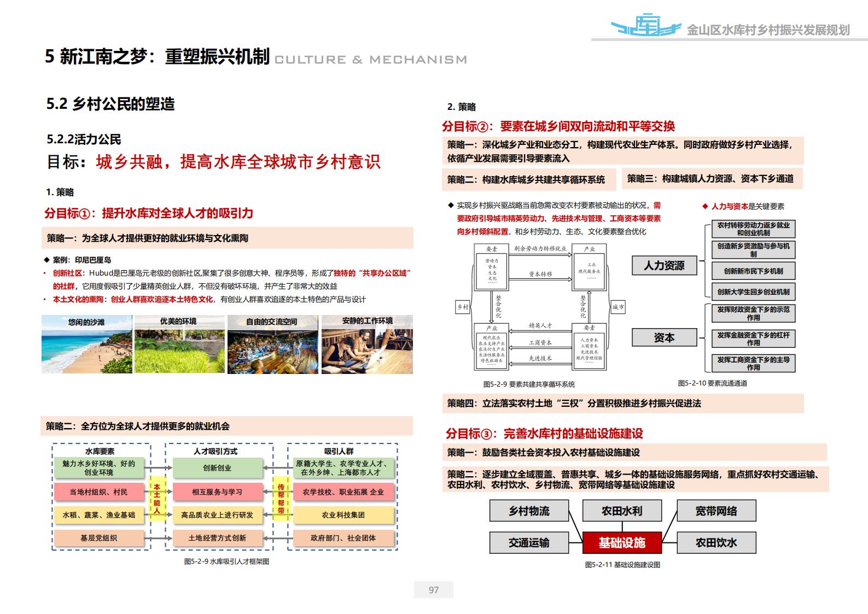868x614 pixels.
Task: Click the caption 图5-2-9 水库吸引人才框架图
Action: [226, 562]
